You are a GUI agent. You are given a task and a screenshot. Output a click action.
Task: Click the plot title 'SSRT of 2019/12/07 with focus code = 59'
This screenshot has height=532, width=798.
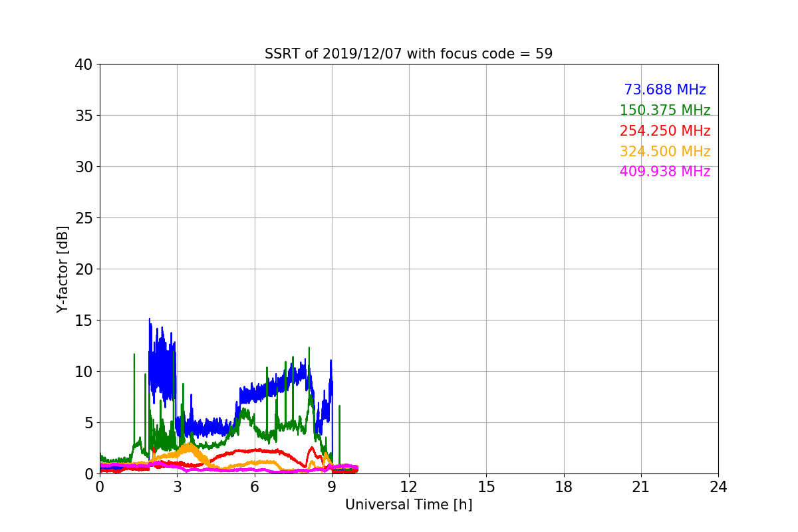[x=408, y=54]
